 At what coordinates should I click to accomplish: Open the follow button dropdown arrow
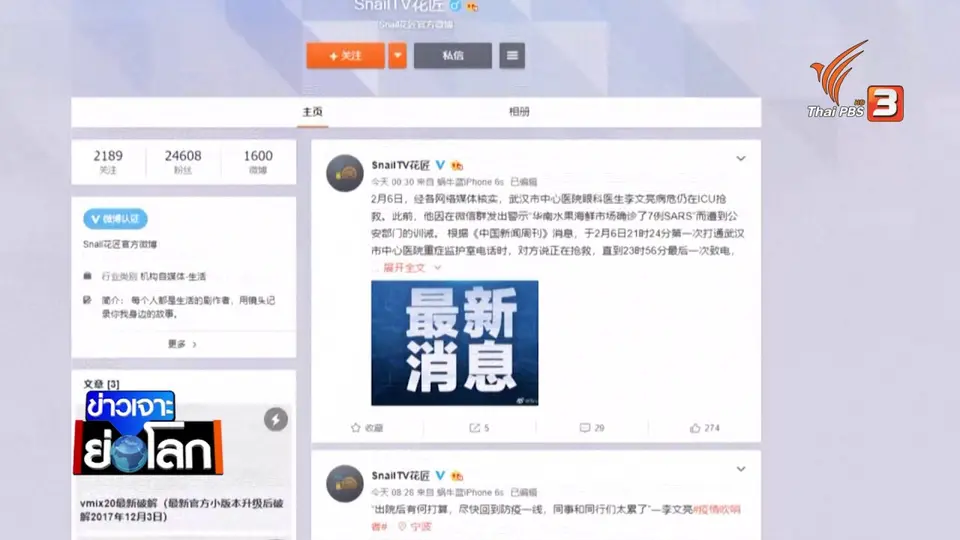point(397,56)
